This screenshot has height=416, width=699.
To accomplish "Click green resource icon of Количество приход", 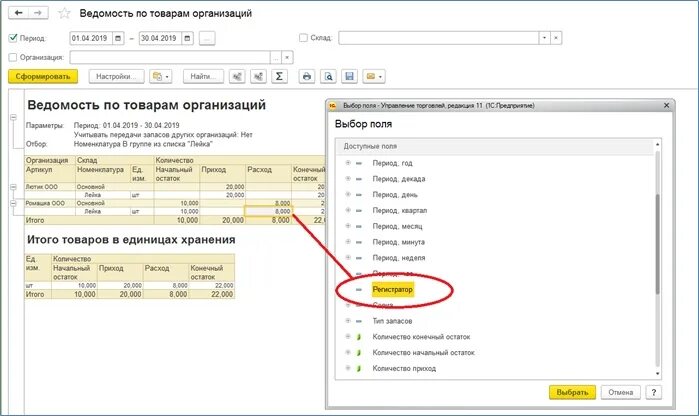I will pos(359,368).
